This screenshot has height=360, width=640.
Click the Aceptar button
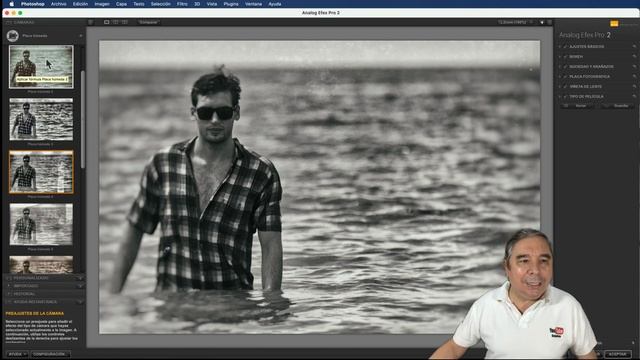point(618,354)
